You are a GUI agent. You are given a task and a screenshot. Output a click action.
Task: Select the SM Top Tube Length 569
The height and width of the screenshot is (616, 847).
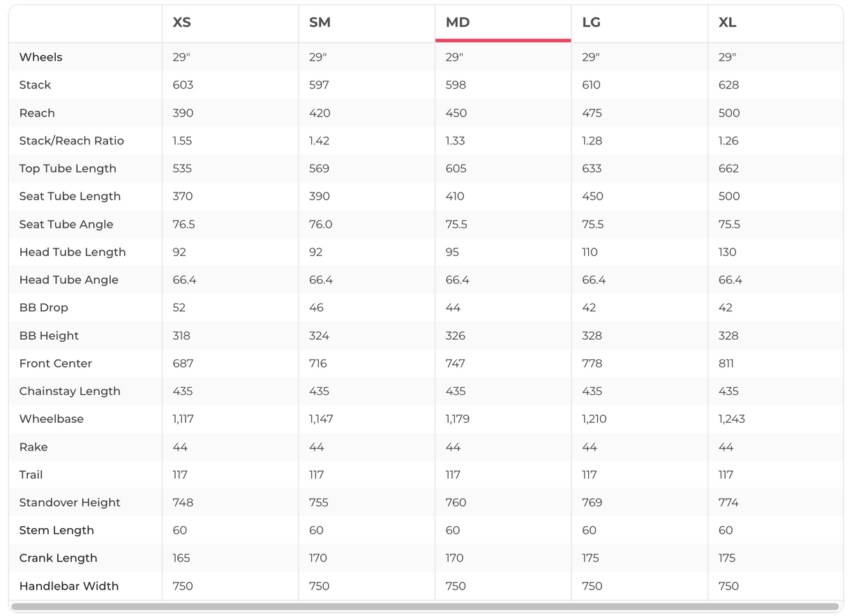coord(320,169)
